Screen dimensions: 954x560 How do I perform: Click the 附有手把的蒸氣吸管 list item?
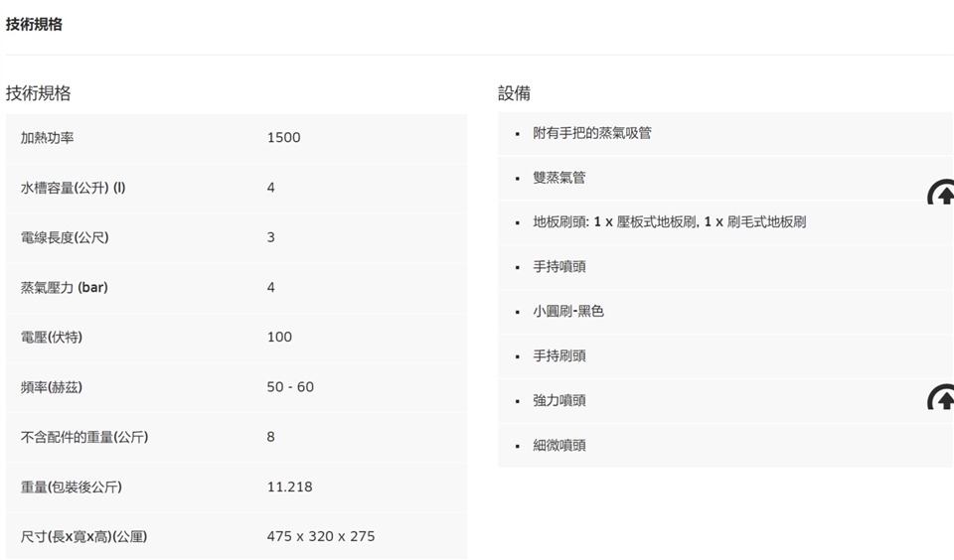click(x=592, y=133)
